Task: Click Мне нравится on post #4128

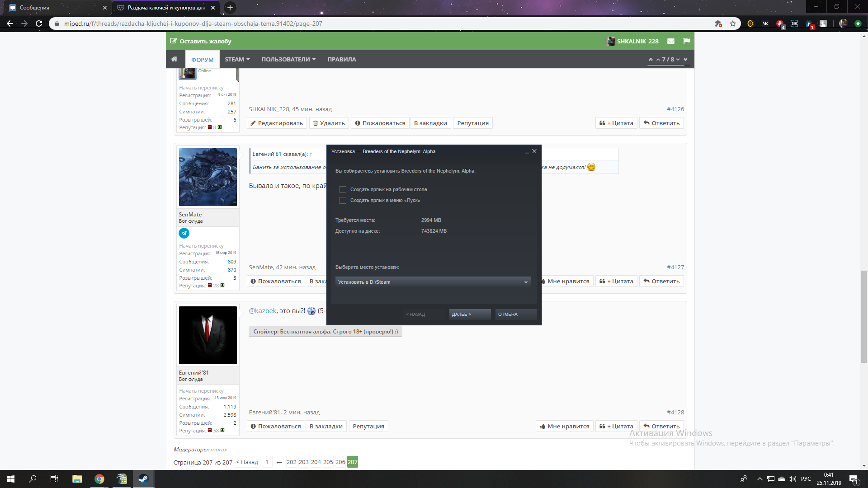Action: coord(565,427)
